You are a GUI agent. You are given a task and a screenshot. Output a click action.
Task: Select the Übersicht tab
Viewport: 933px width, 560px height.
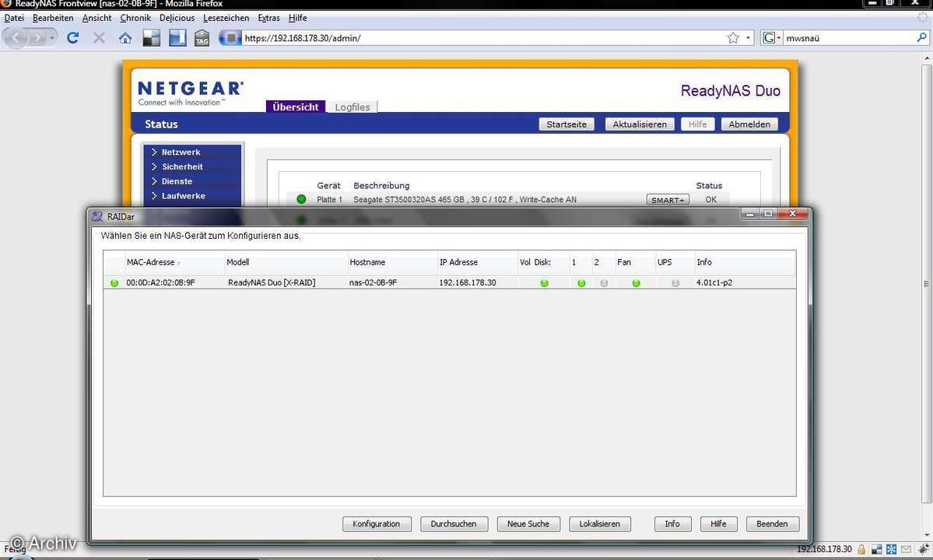[x=295, y=107]
